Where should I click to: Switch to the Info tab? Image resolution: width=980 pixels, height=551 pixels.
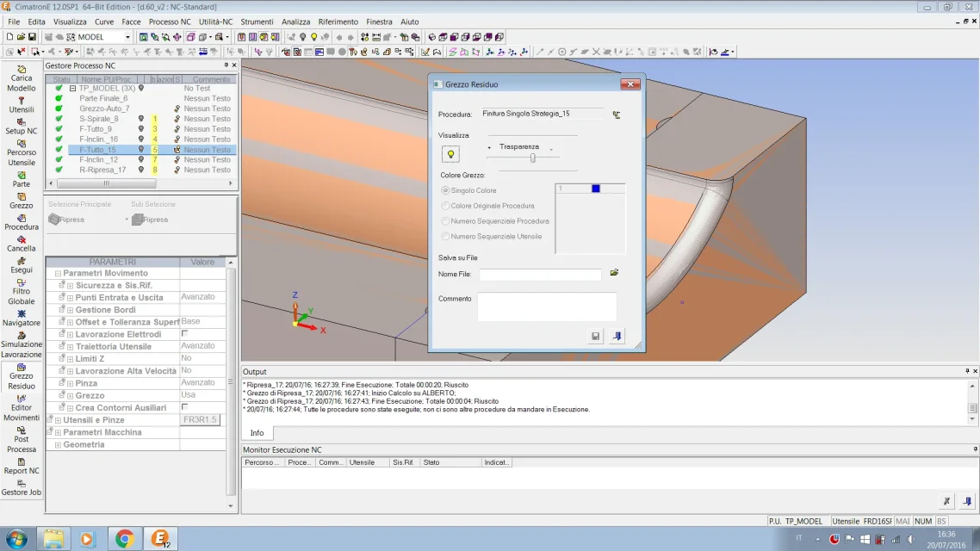(257, 433)
